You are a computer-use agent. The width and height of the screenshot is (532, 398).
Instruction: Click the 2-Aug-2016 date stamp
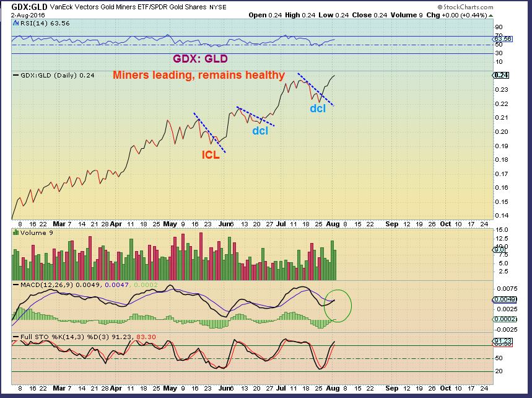point(28,15)
